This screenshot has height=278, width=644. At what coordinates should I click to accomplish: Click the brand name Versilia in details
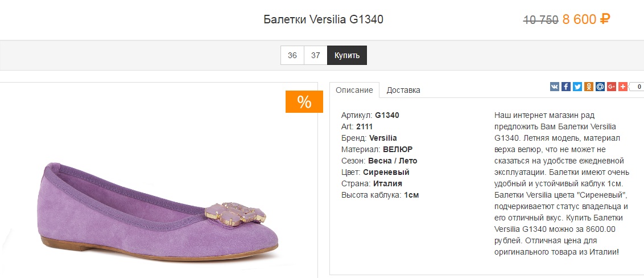pos(383,138)
